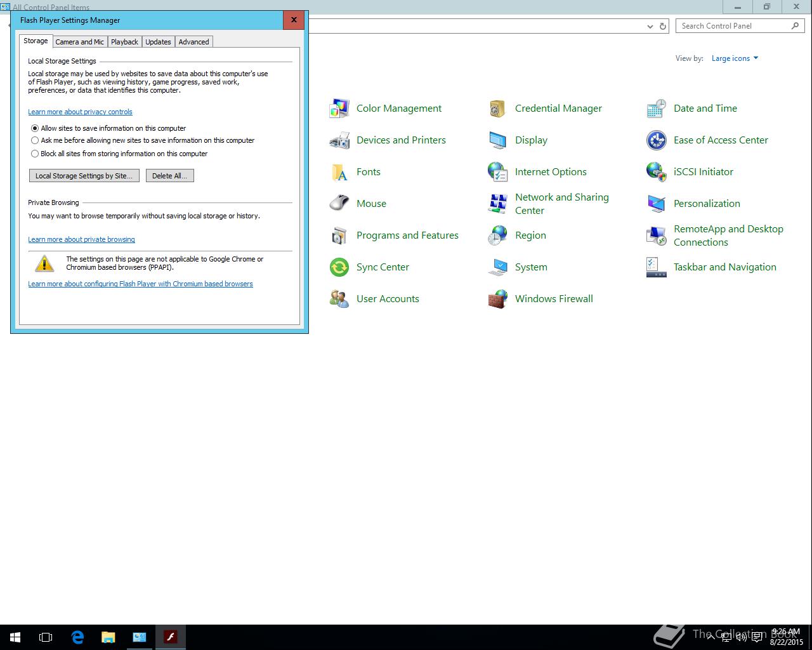The image size is (812, 650).
Task: Click the taskbar clock showing 8/22/2015
Action: coord(787,637)
